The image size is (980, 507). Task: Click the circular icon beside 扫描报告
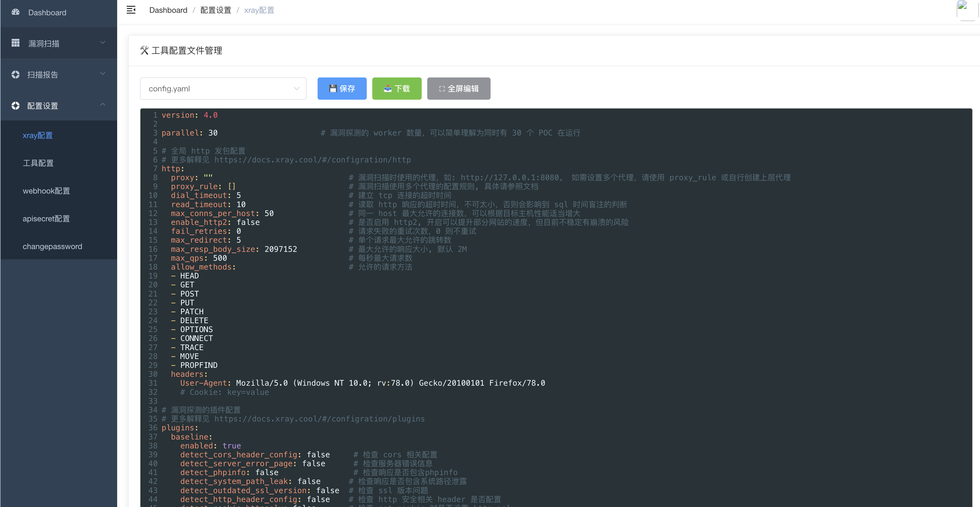[x=16, y=74]
